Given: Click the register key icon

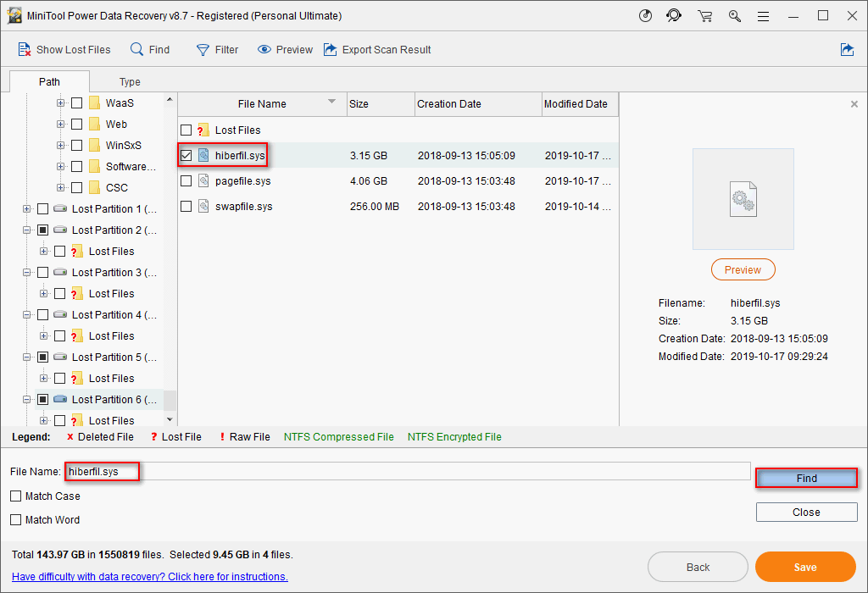Looking at the screenshot, I should pyautogui.click(x=735, y=15).
